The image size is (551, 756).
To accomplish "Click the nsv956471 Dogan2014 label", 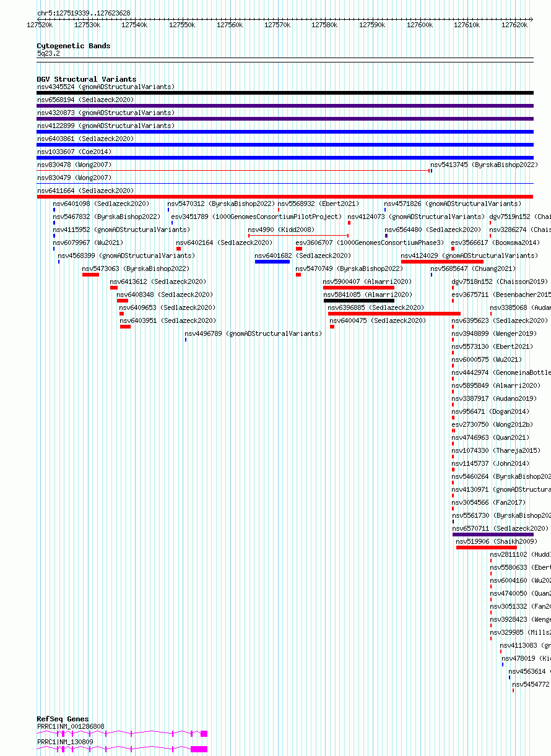I will (490, 411).
